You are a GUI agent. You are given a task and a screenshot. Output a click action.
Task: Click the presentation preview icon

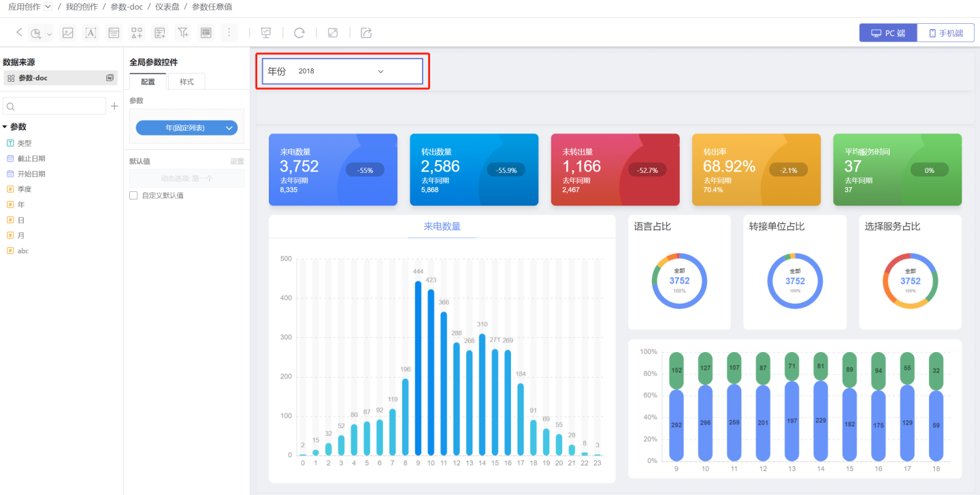pyautogui.click(x=266, y=33)
